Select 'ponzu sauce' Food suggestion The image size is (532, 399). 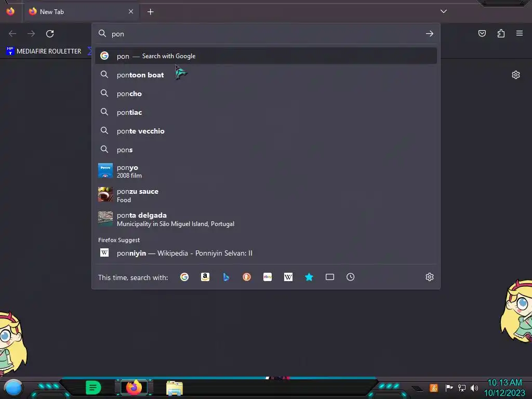[266, 195]
